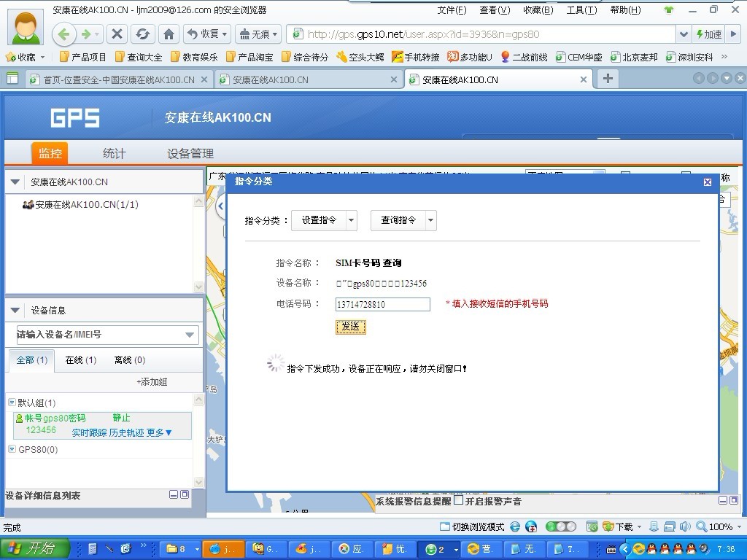Open the 空头大鳄 bookmark

pos(360,57)
